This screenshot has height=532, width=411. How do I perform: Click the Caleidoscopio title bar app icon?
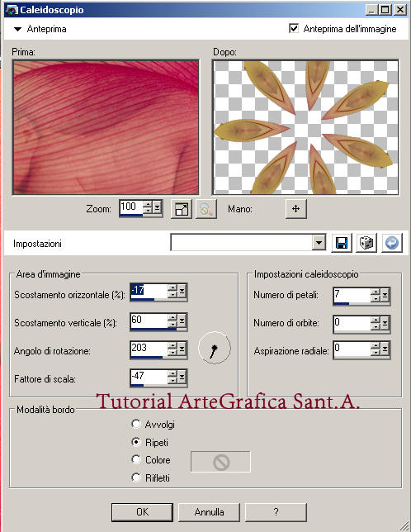[x=12, y=10]
